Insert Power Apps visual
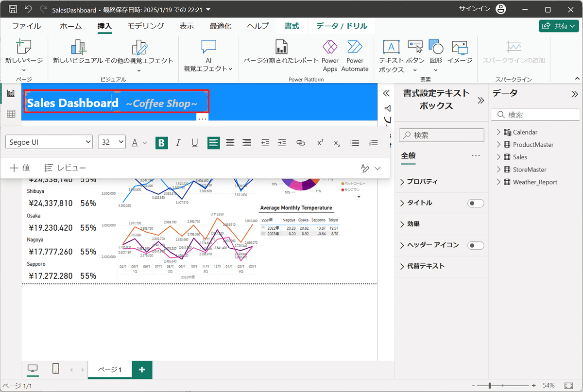This screenshot has height=392, width=583. tap(330, 55)
